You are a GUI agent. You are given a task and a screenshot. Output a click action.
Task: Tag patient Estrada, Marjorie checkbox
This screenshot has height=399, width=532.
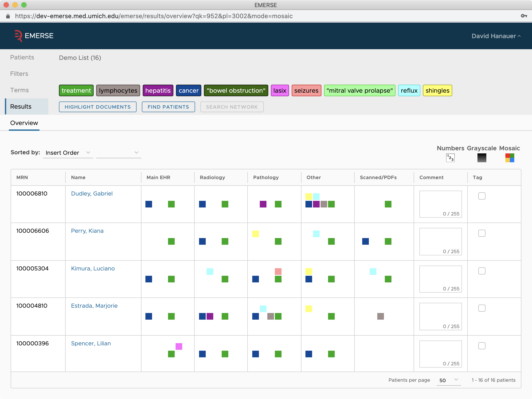coord(482,308)
